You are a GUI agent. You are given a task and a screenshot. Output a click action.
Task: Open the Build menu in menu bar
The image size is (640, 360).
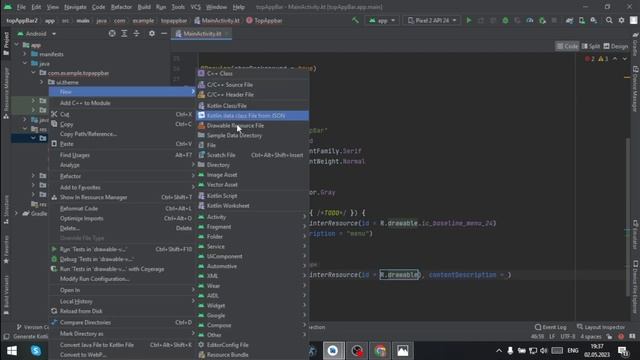point(144,7)
